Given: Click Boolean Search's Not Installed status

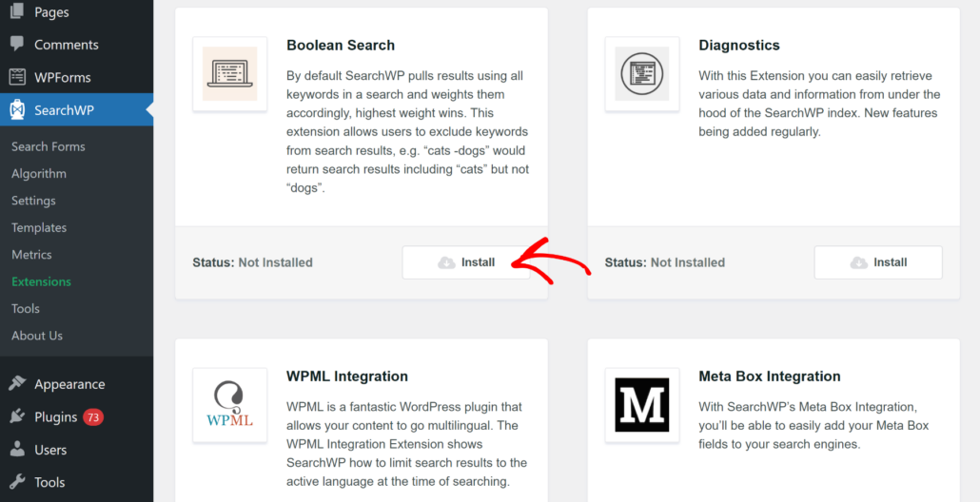Looking at the screenshot, I should (x=276, y=262).
